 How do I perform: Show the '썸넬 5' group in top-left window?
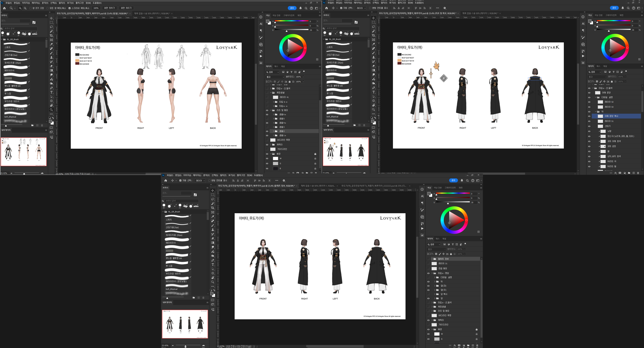pos(267,119)
